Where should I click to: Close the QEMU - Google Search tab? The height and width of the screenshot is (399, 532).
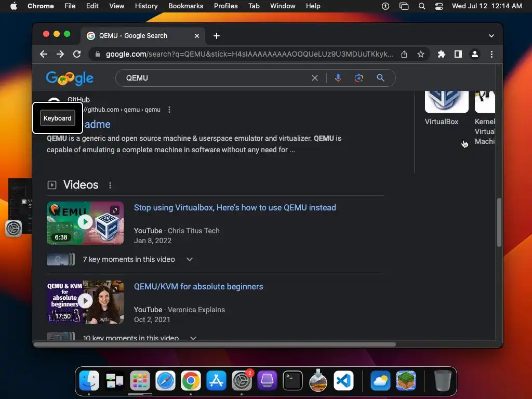click(197, 36)
